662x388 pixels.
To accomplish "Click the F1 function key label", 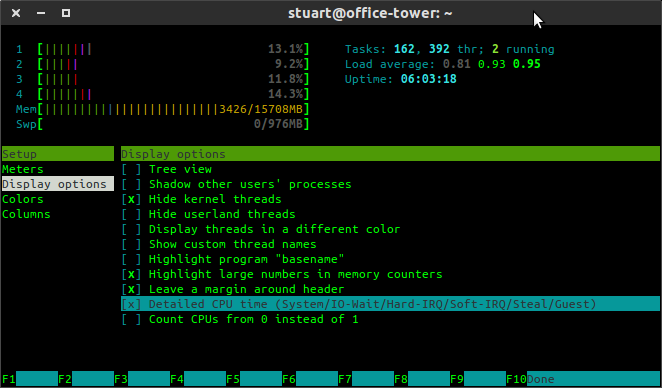I will coord(9,379).
